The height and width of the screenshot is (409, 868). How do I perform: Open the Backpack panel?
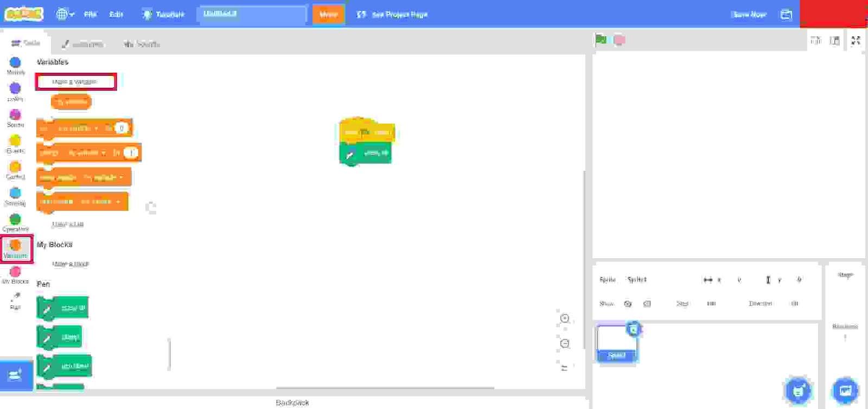[x=292, y=402]
